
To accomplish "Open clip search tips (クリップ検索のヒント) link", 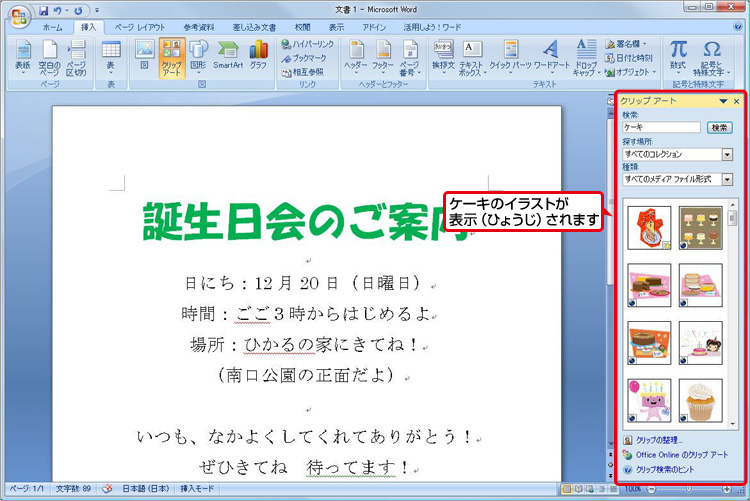I will 659,469.
